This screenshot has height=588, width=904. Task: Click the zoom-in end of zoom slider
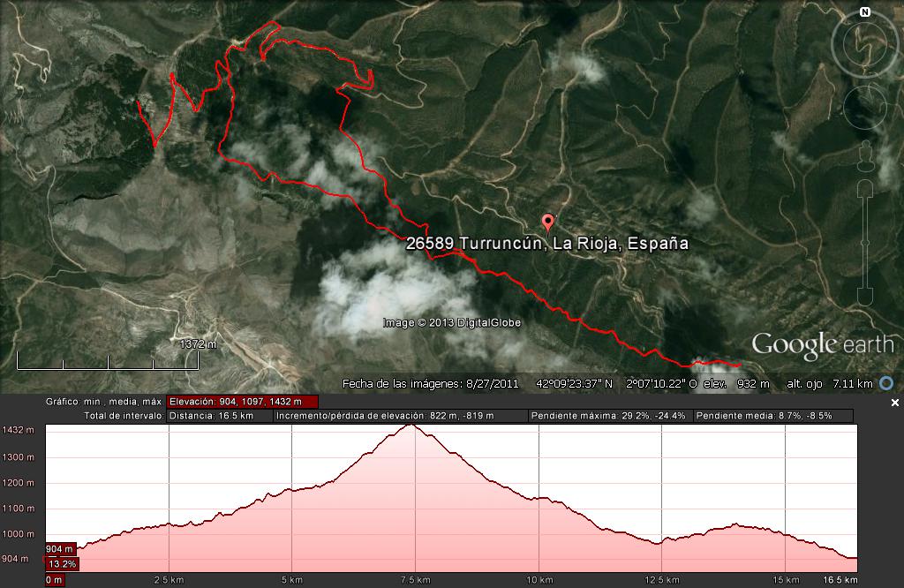tap(865, 190)
